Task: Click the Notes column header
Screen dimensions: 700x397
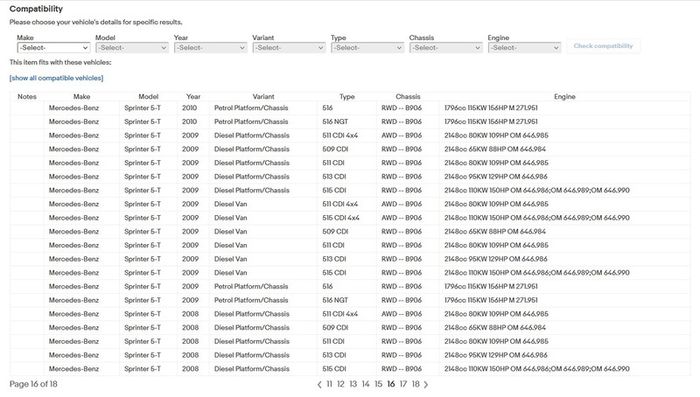Action: 27,96
